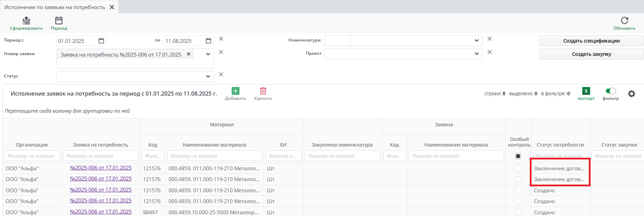Export table with the Excel экспорт icon
Screen dimensions: 644x216
586,91
